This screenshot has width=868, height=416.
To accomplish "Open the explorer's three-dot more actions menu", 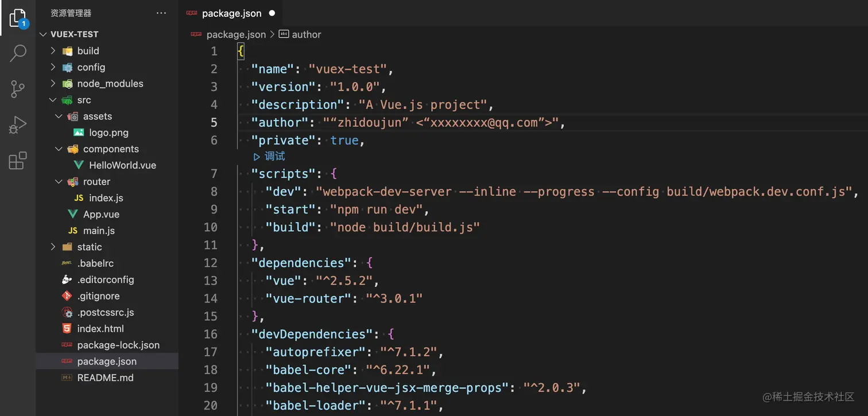I will pyautogui.click(x=161, y=13).
